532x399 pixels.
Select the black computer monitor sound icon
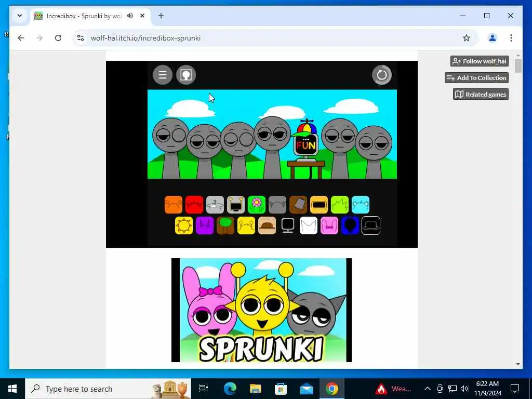tap(288, 225)
